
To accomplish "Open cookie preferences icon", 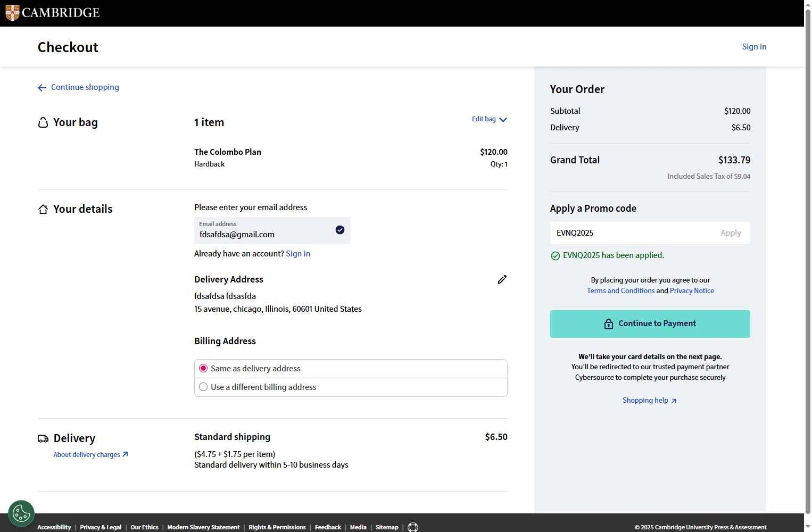I will point(21,513).
